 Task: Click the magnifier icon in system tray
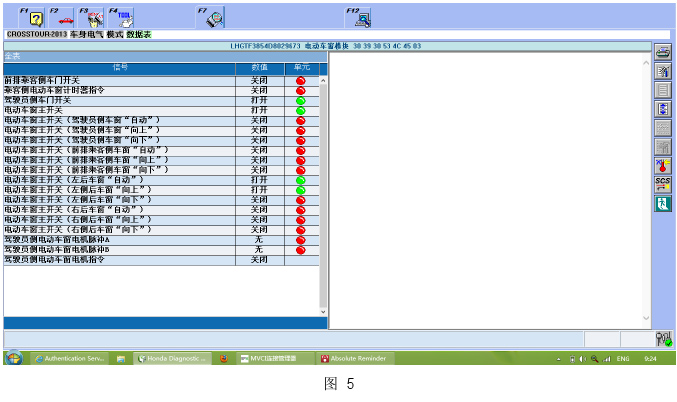(595, 359)
